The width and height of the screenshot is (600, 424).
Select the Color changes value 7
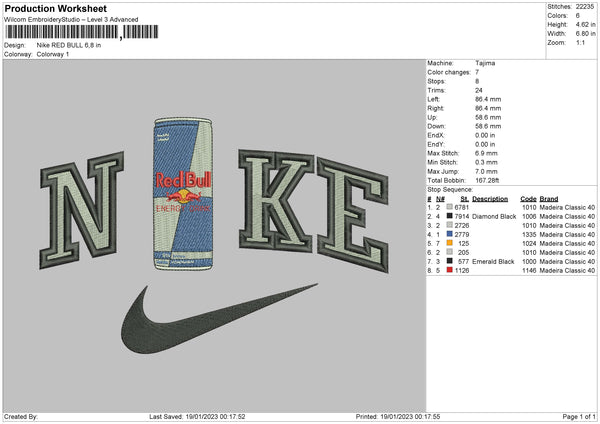tap(477, 72)
